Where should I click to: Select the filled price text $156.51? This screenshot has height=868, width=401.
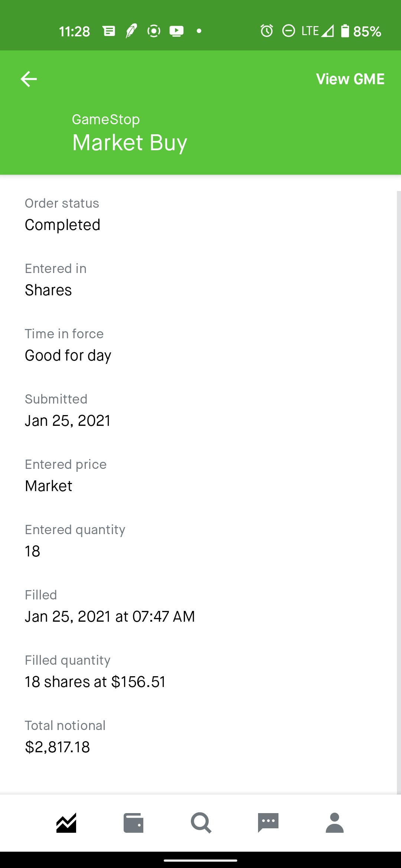tap(138, 682)
